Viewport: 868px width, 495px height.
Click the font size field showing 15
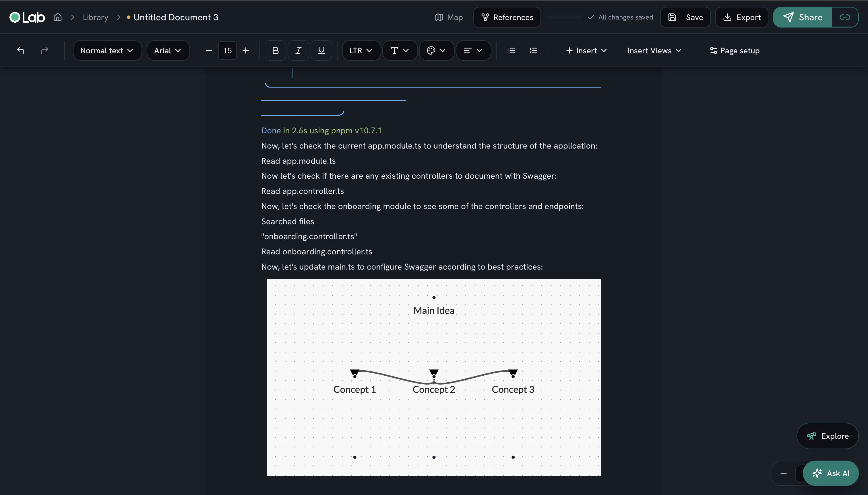227,51
